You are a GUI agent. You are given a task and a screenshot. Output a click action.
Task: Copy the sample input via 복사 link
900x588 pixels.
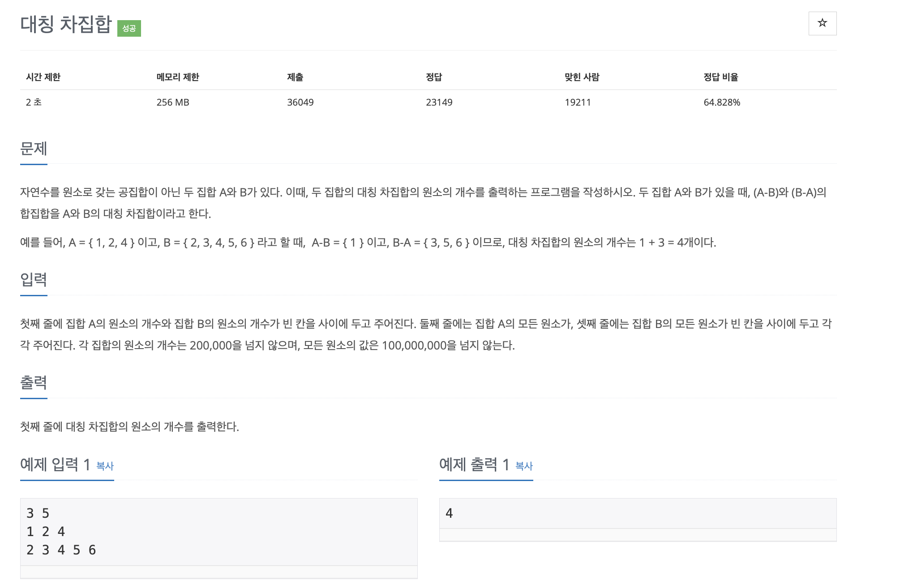coord(105,466)
